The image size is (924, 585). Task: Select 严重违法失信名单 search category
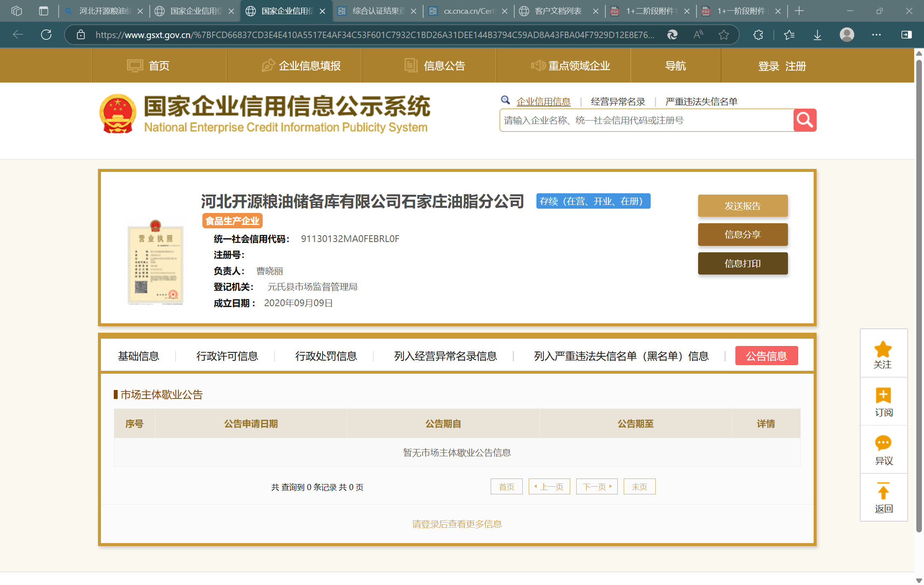(x=701, y=101)
